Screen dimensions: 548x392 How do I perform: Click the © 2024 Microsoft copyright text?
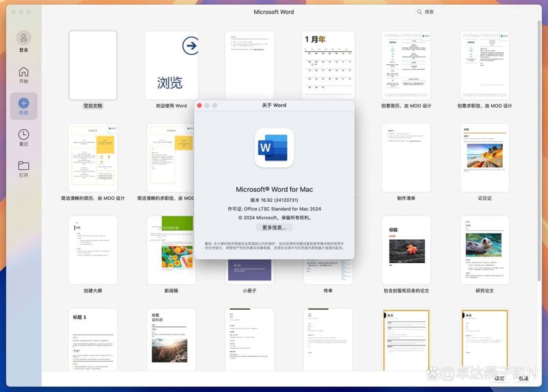point(274,217)
